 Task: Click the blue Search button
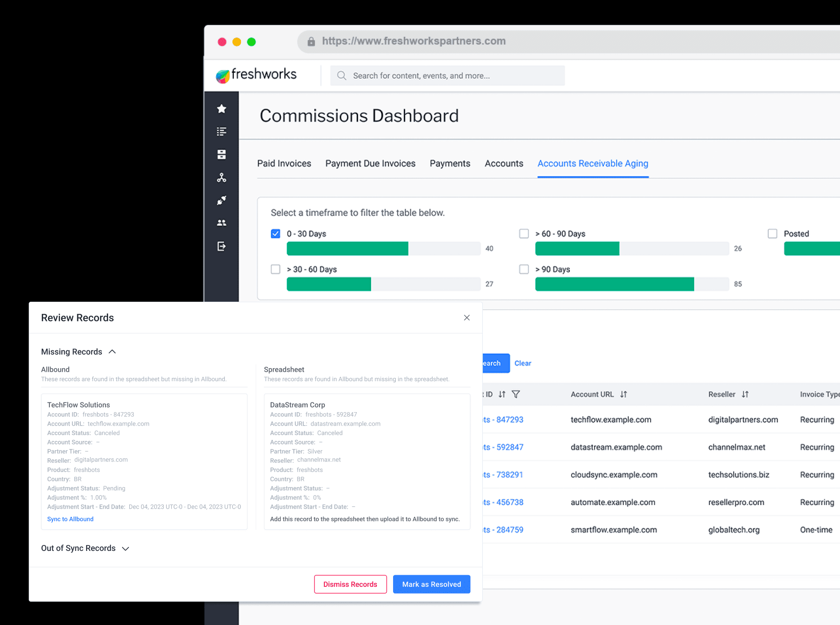496,363
